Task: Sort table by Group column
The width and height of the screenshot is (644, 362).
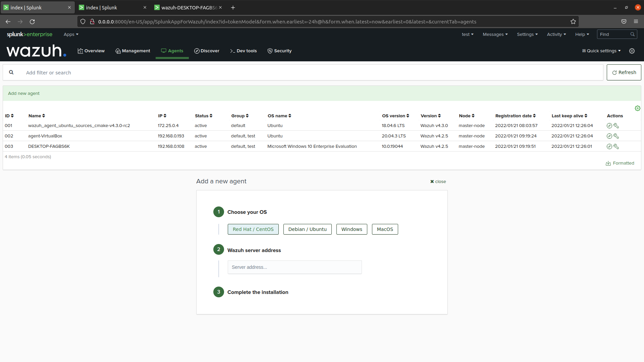Action: [240, 116]
